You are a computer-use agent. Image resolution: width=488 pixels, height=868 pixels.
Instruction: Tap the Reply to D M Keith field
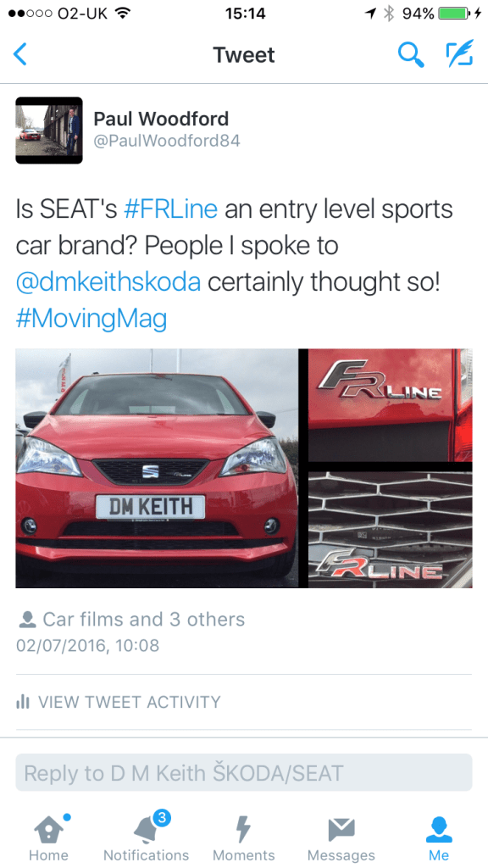244,772
